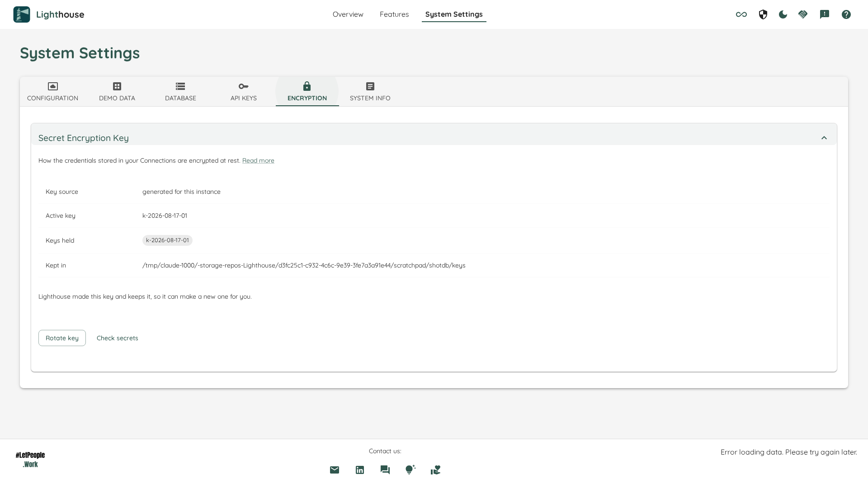The width and height of the screenshot is (868, 488).
Task: Click the k-2026-08-17-01 chip in Keys held
Action: pyautogui.click(x=167, y=240)
